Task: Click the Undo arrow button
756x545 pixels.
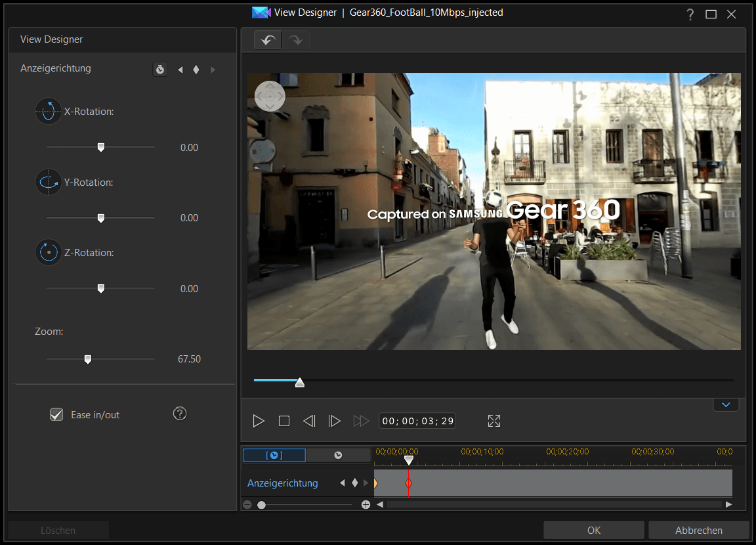Action: coord(268,40)
